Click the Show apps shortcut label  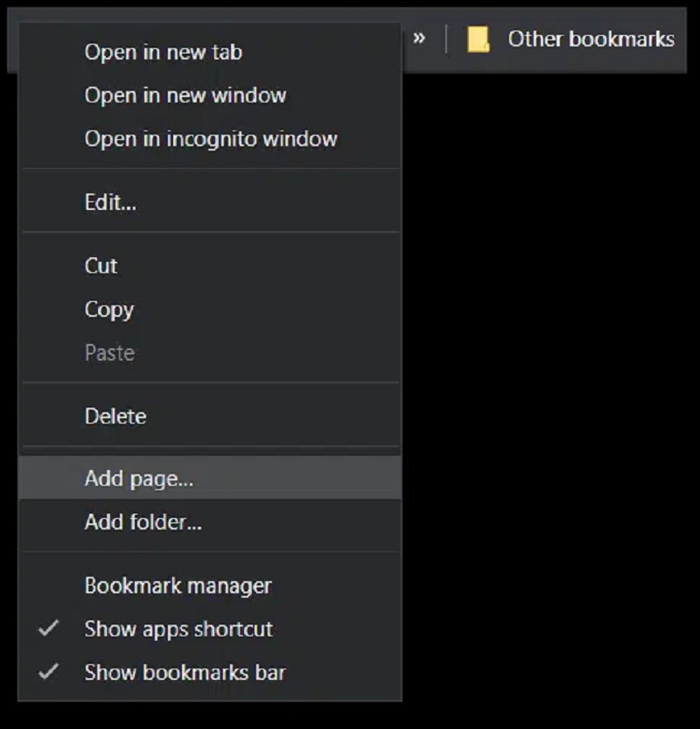(x=178, y=629)
